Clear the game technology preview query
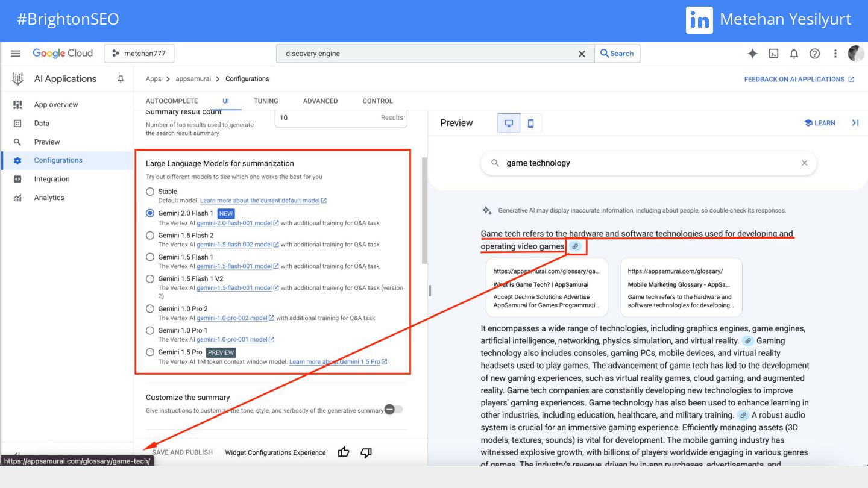The height and width of the screenshot is (488, 868). click(804, 163)
